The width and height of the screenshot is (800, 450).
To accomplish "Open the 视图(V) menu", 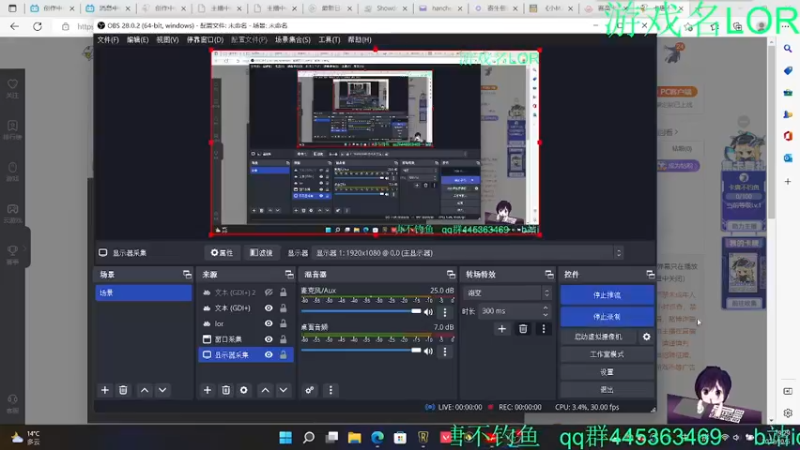I will click(167, 40).
